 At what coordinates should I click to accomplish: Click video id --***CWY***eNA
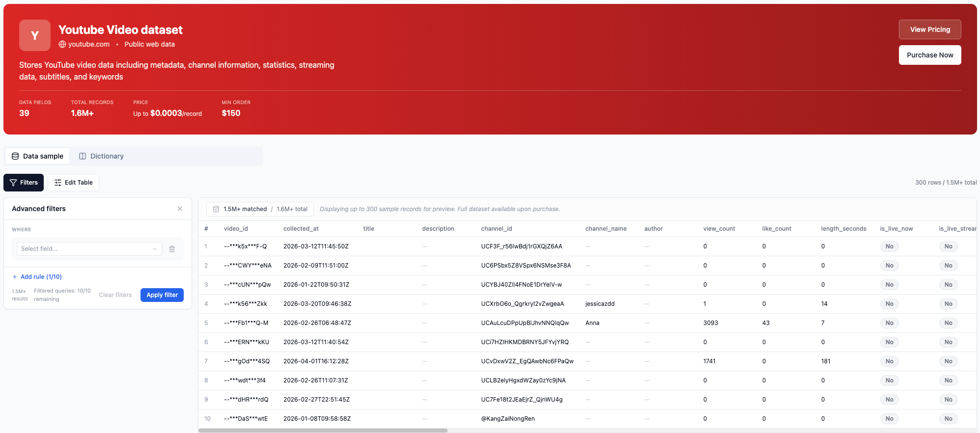pyautogui.click(x=248, y=266)
